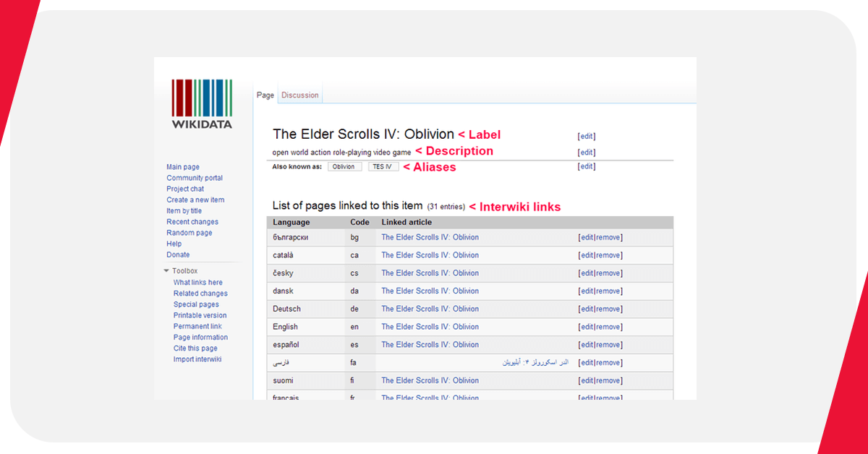Click Create a new item
This screenshot has height=454, width=868.
click(x=195, y=200)
